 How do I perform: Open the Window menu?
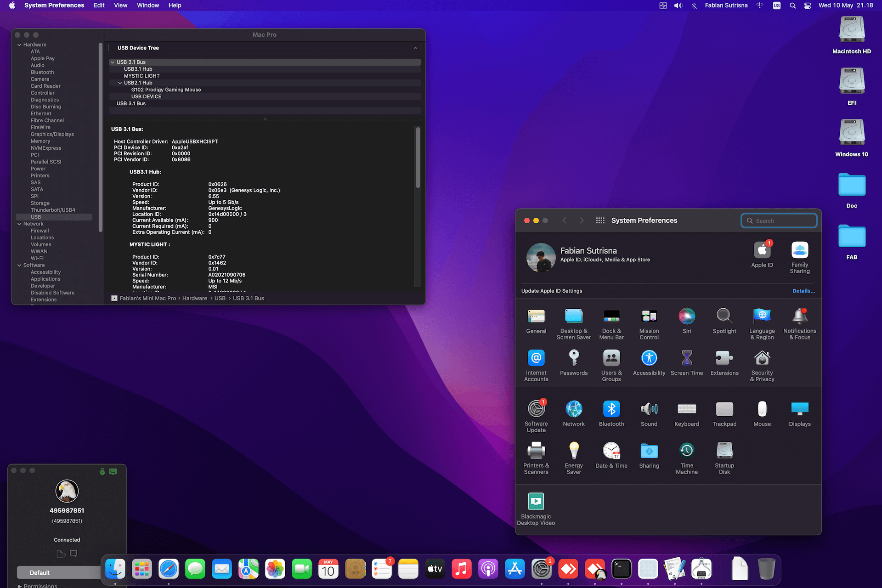(148, 6)
